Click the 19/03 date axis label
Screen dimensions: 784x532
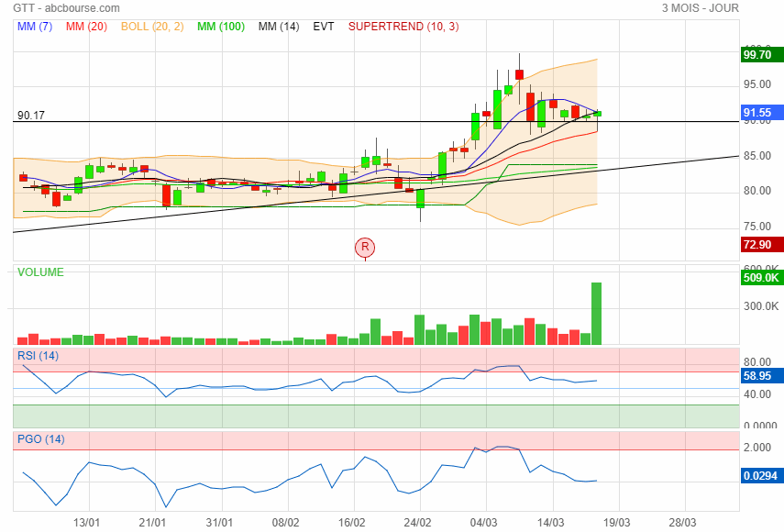coord(616,523)
